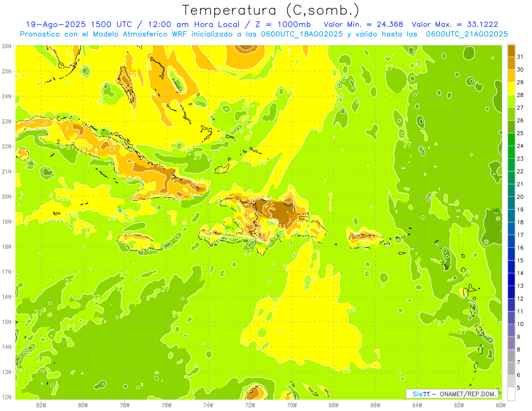Pick the legend band between 27 and 28

coord(511,102)
